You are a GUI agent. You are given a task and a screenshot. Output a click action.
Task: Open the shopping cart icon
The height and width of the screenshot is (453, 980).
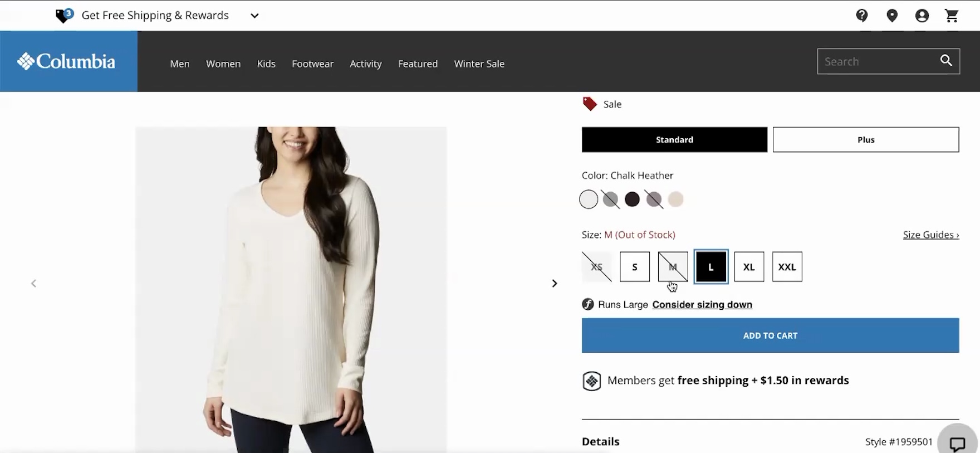pos(952,16)
